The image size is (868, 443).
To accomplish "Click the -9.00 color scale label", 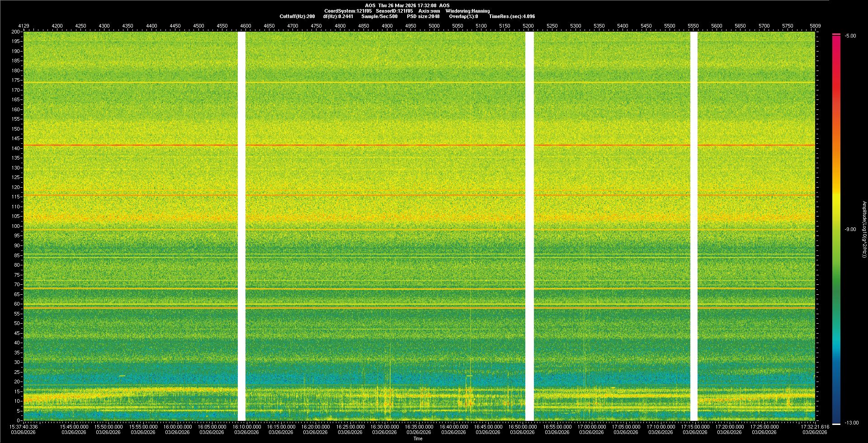I will tap(850, 229).
